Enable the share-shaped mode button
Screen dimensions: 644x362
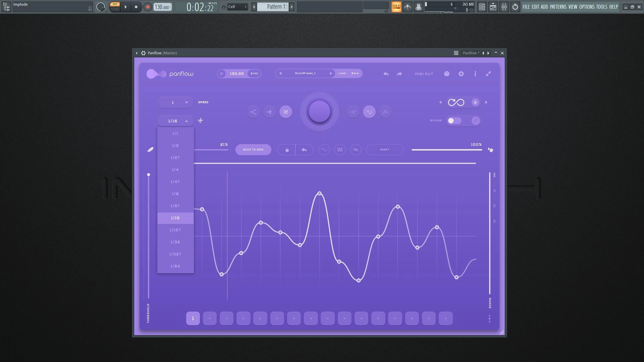click(253, 112)
